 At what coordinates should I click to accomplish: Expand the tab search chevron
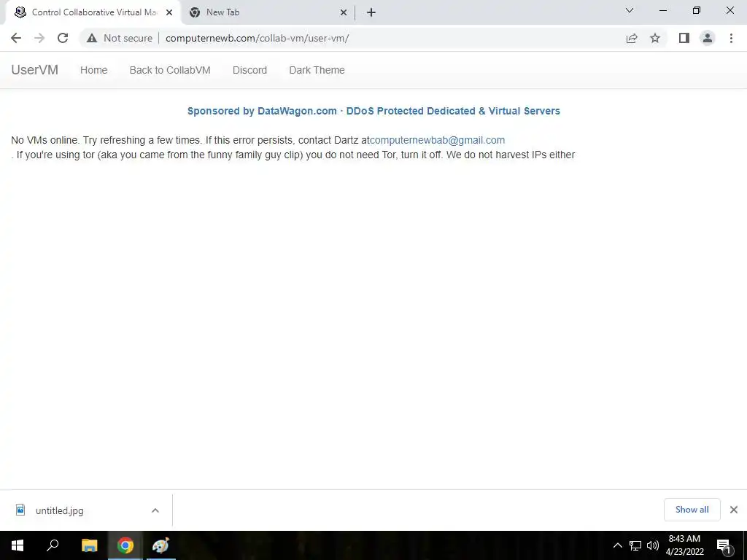pos(630,10)
